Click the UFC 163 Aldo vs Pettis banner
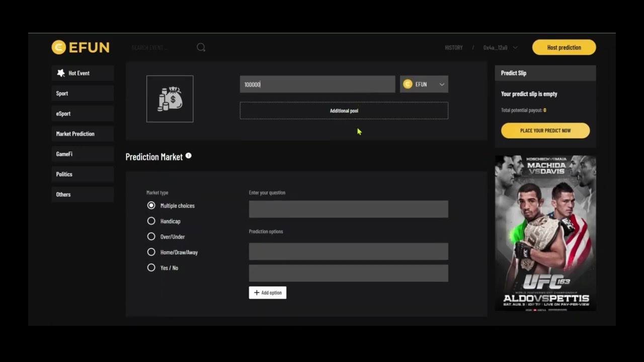644x362 pixels. tap(545, 233)
